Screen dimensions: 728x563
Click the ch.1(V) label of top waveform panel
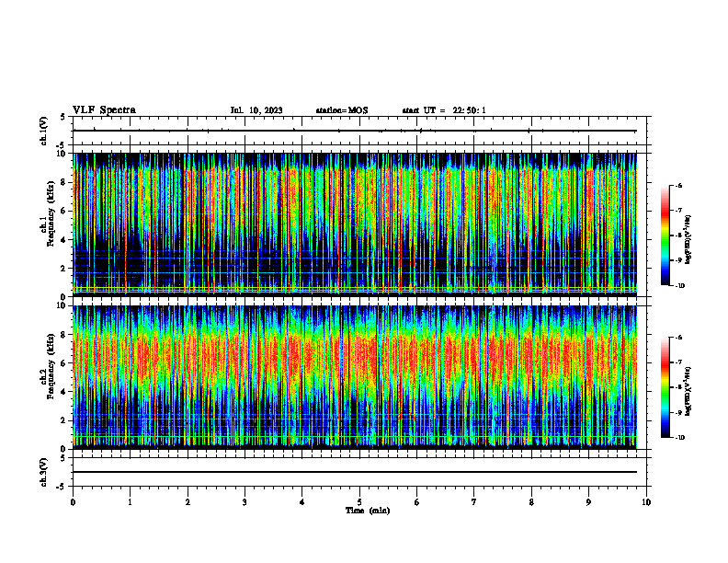[x=44, y=131]
